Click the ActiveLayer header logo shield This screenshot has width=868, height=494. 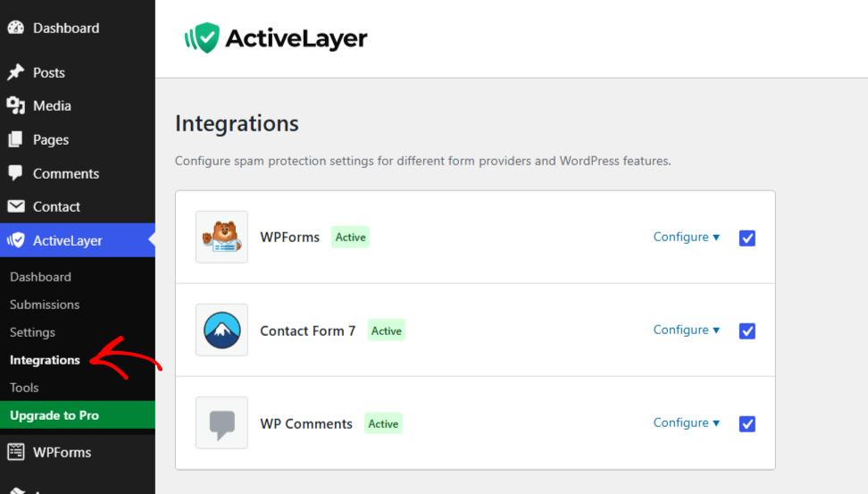click(202, 38)
